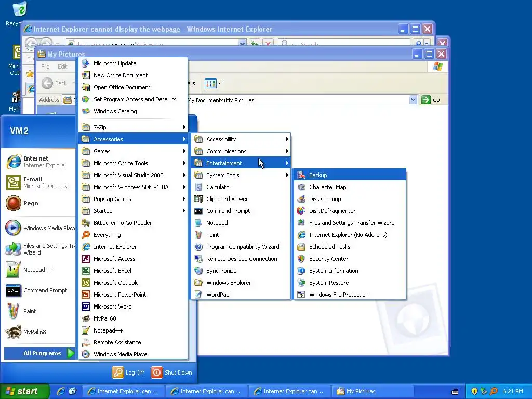Open Windows Catalog

[x=133, y=111]
